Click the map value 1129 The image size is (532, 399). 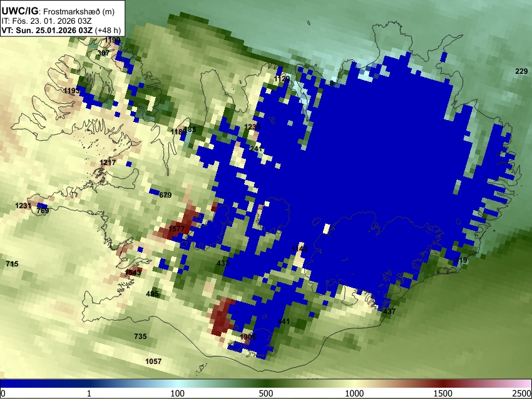tap(282, 79)
